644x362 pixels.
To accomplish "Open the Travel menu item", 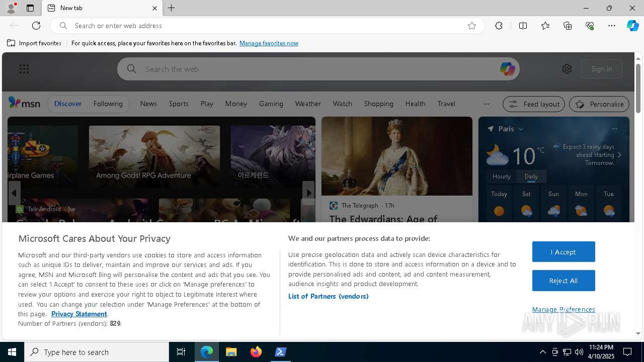I will (446, 104).
